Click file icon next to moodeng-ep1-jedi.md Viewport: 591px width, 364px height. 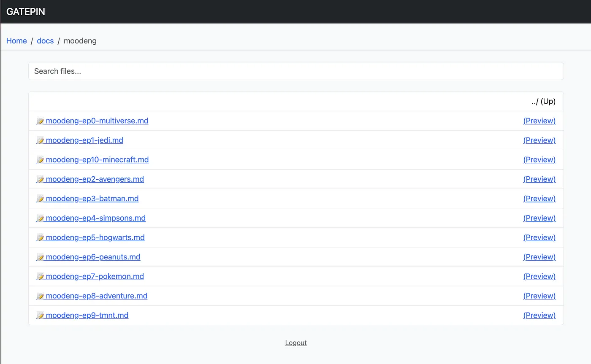click(40, 140)
